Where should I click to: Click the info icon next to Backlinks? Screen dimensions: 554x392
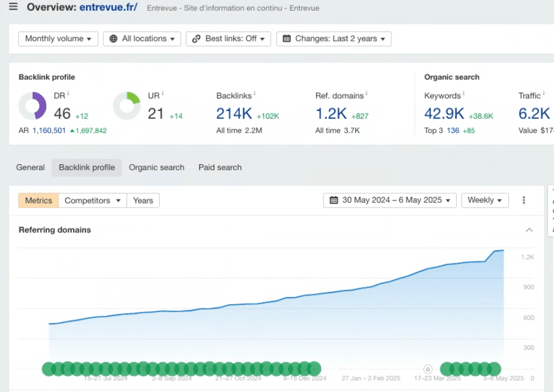255,94
